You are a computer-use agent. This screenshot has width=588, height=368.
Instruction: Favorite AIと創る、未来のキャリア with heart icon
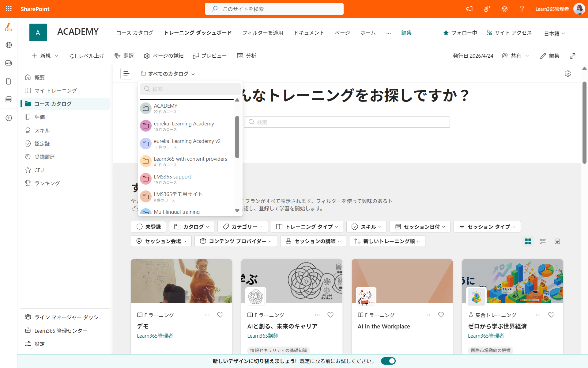click(x=330, y=315)
